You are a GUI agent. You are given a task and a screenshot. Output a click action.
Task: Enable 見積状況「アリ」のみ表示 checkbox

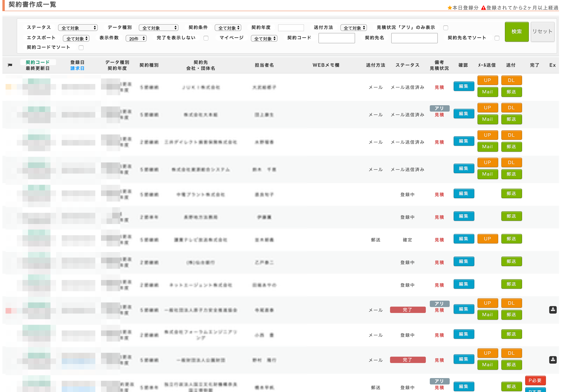(x=446, y=28)
